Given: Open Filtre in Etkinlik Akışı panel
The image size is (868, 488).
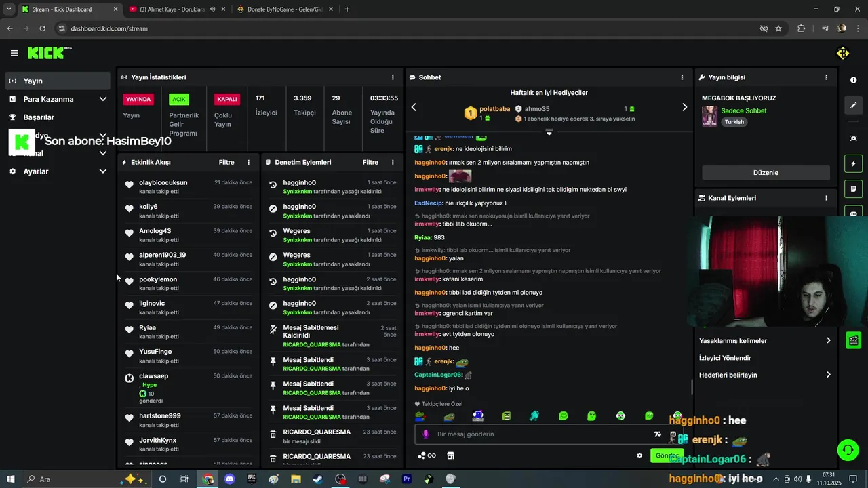Looking at the screenshot, I should pos(226,163).
